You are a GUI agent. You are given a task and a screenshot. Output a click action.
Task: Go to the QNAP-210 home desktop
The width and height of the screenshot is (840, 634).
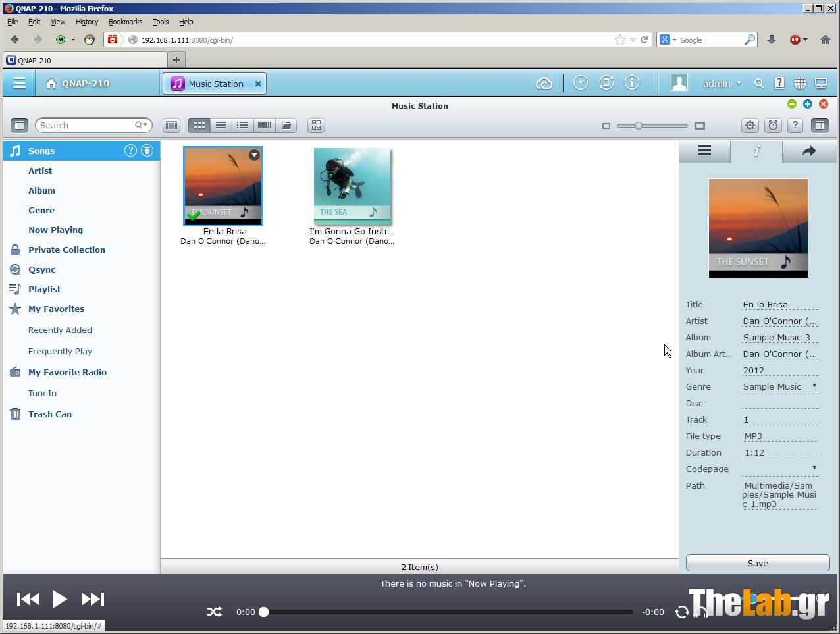pyautogui.click(x=78, y=84)
